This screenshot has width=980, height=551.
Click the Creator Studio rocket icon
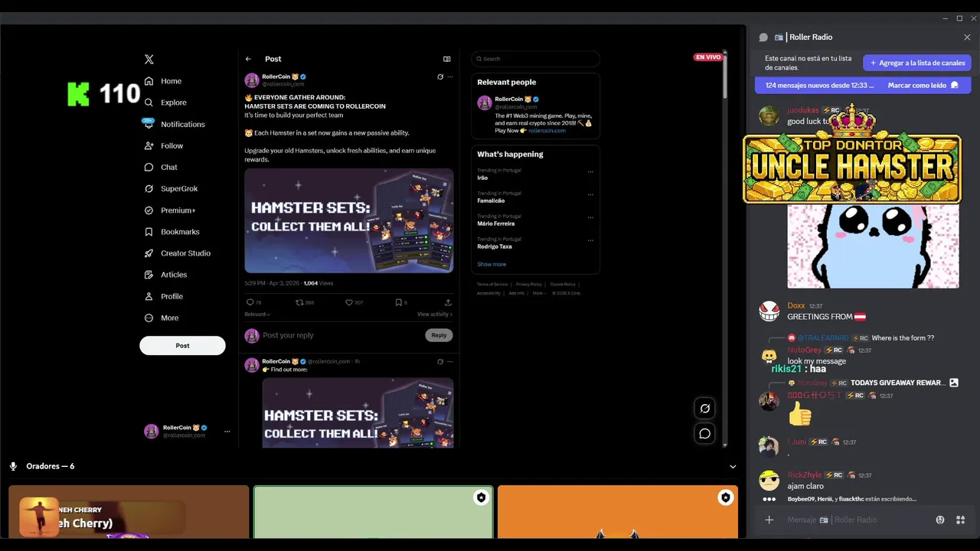click(149, 253)
